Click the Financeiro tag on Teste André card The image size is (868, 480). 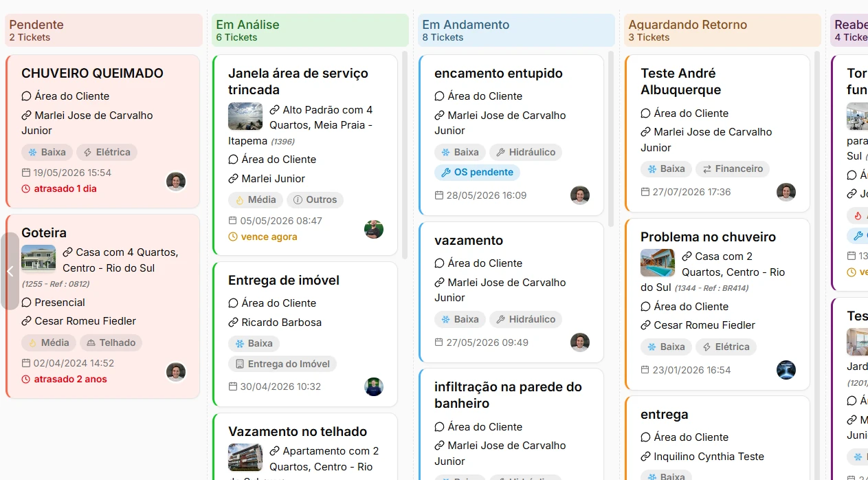(x=732, y=168)
